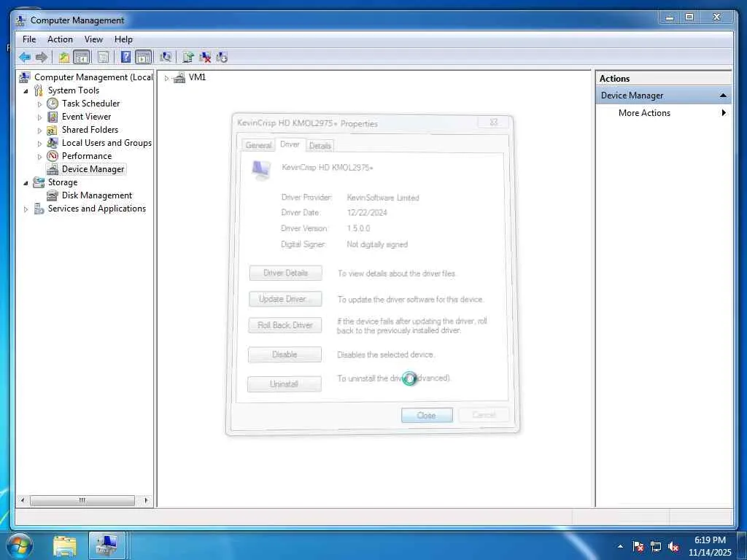Screen dimensions: 747x560
Task: Click the Disable button in Properties
Action: coord(285,354)
